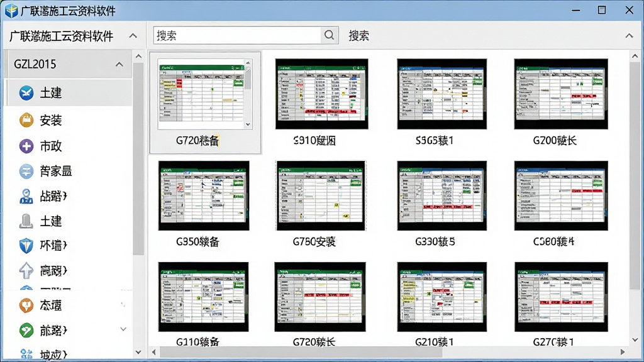
Task: Click the orange 安装 sidebar icon
Action: (x=26, y=120)
